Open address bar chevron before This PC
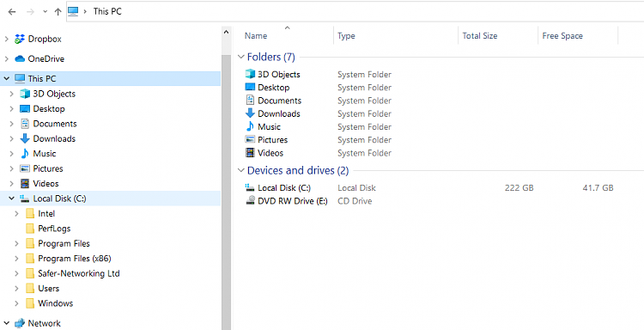Viewport: 644px width, 330px height. click(85, 11)
